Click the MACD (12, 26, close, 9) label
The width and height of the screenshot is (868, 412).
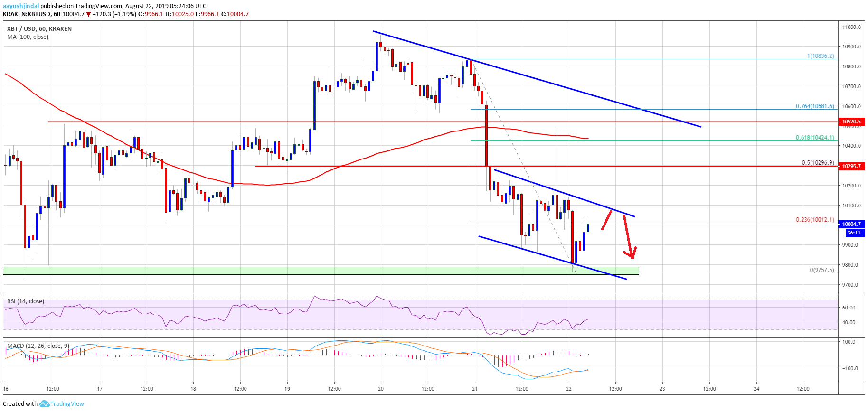pyautogui.click(x=38, y=346)
